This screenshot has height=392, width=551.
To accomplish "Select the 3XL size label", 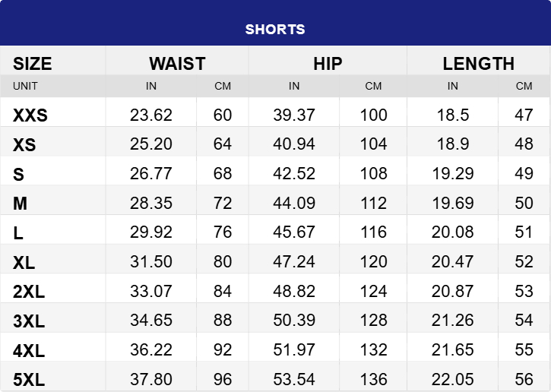I will pyautogui.click(x=29, y=321).
